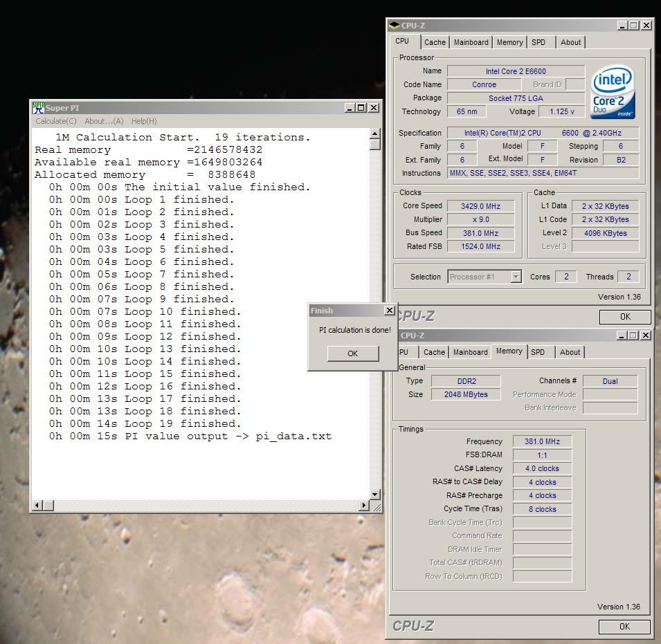Click Super PI horizontal scrollbar left arrow
Viewport: 661px width, 644px height.
[x=37, y=505]
